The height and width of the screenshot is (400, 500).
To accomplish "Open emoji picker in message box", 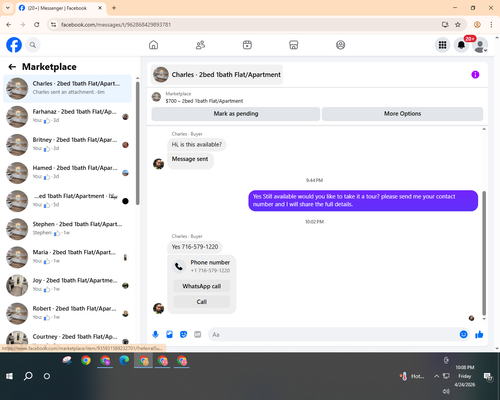I will [463, 334].
